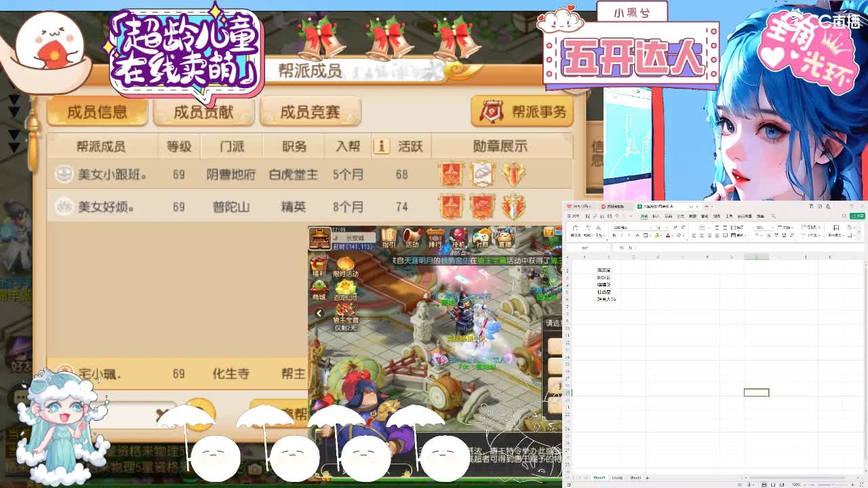Click 帮派成员 column header
The image size is (868, 488).
(100, 146)
